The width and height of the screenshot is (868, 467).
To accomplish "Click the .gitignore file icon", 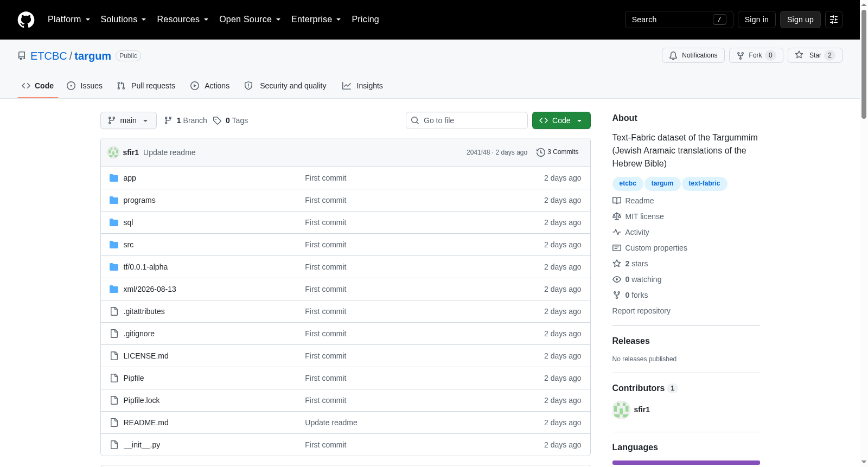I will (x=114, y=334).
